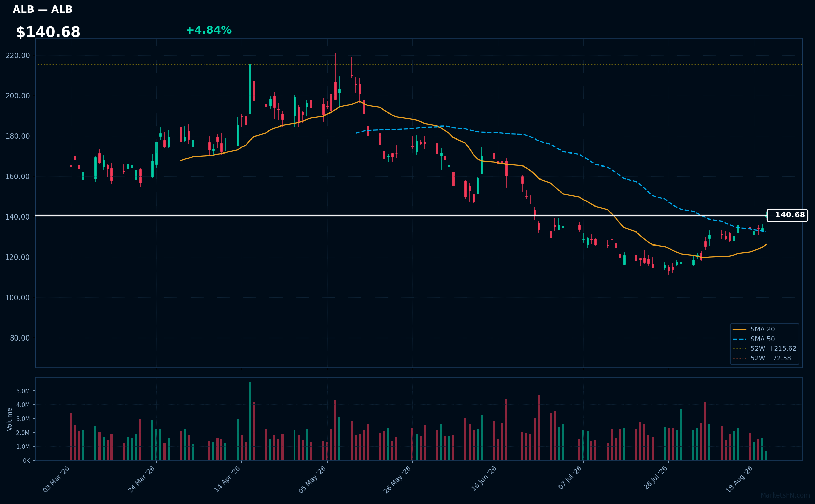This screenshot has width=815, height=504.
Task: Select the 52W H 215.62 legend entry
Action: pyautogui.click(x=764, y=349)
